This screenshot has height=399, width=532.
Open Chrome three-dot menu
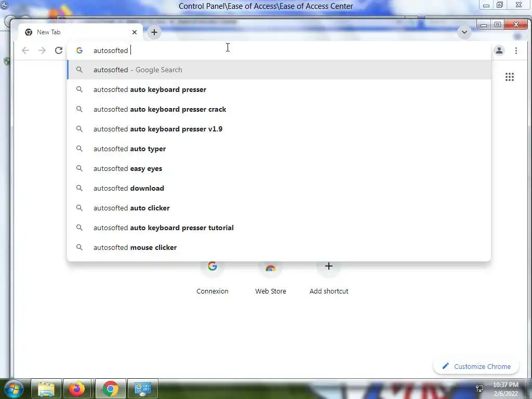click(516, 50)
